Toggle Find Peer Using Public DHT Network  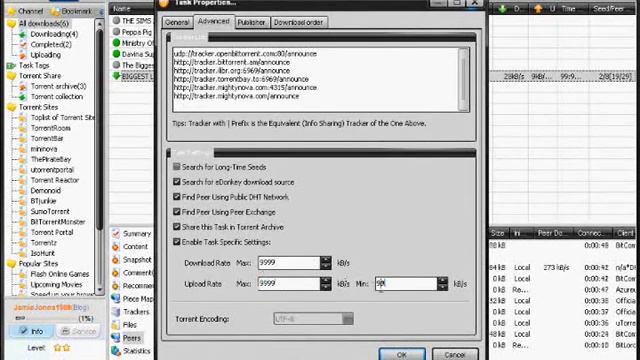177,197
